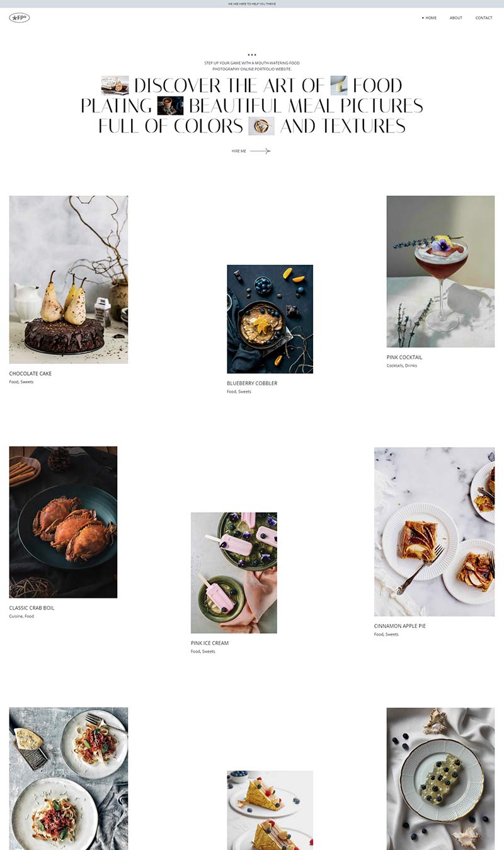
Task: Click the Pink Cocktail photo thumbnail
Action: pos(440,271)
